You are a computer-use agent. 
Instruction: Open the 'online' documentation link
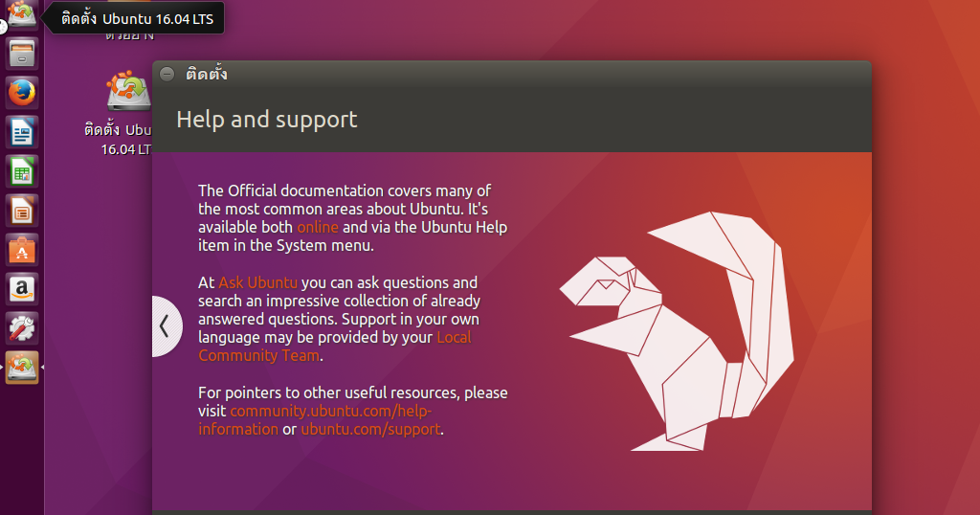pyautogui.click(x=318, y=227)
